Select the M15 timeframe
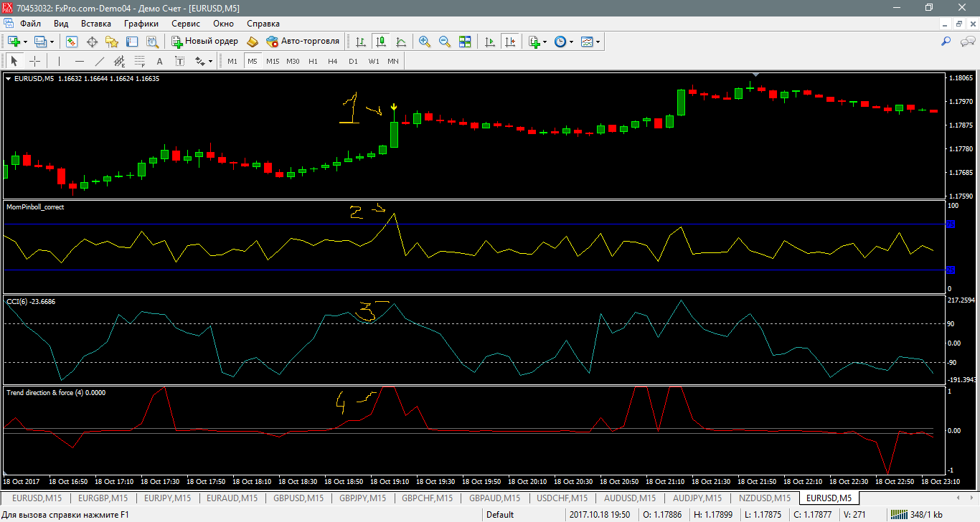The image size is (980, 522). [273, 61]
